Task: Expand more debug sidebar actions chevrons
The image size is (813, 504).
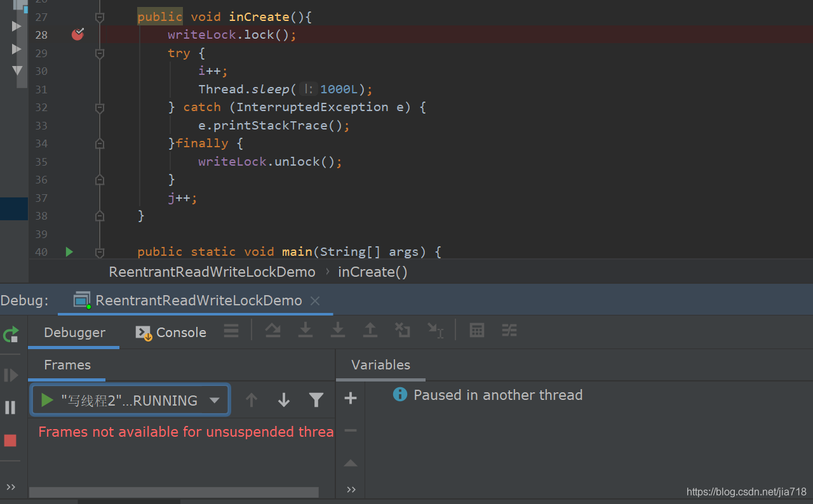Action: pyautogui.click(x=11, y=487)
